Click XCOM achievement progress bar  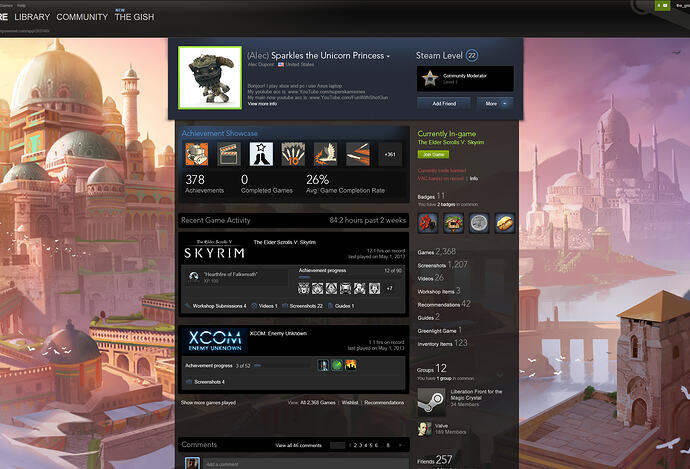coord(283,366)
